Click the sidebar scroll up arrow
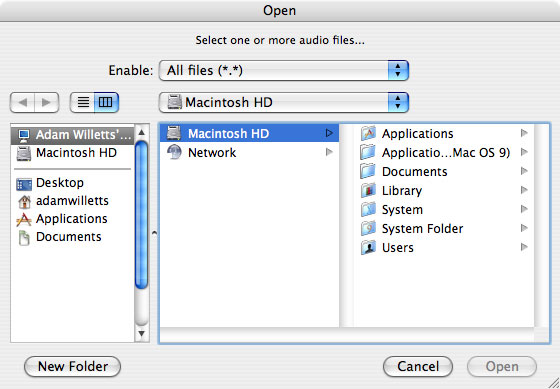 click(141, 133)
